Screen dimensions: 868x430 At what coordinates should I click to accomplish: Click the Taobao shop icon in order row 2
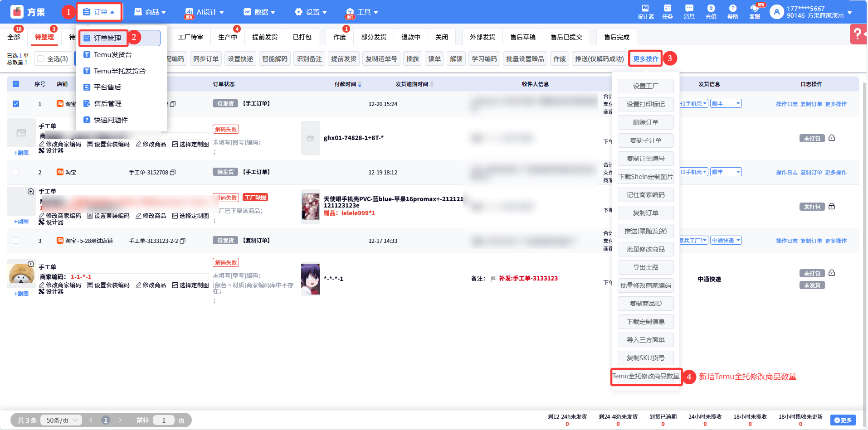(60, 172)
